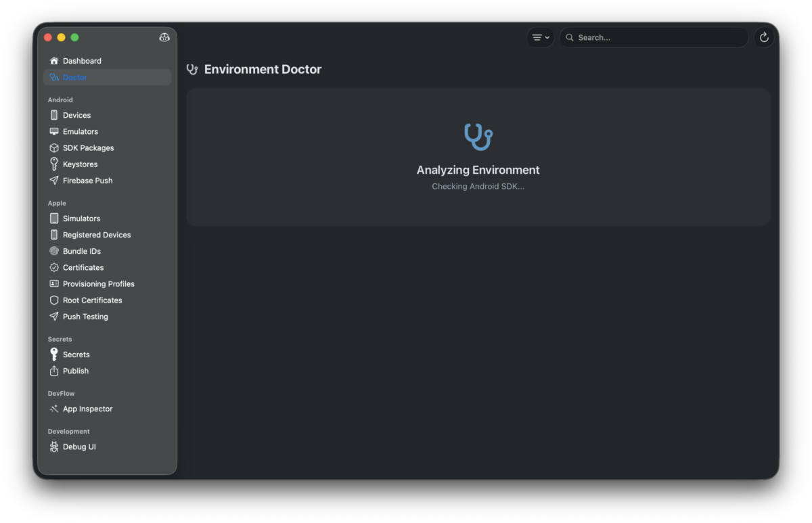Viewport: 812px width, 523px height.
Task: Go to Android Devices
Action: coord(107,115)
